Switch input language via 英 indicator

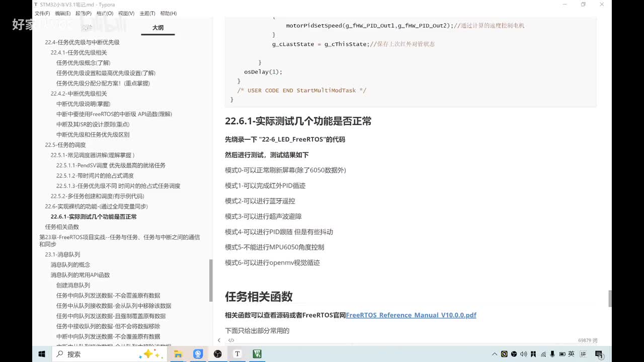571,354
